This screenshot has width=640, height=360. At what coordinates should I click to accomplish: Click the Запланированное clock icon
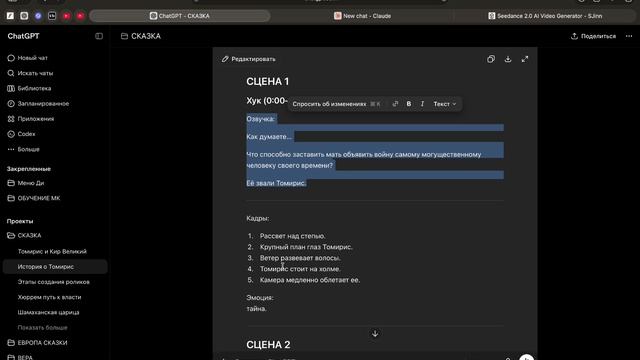(11, 104)
